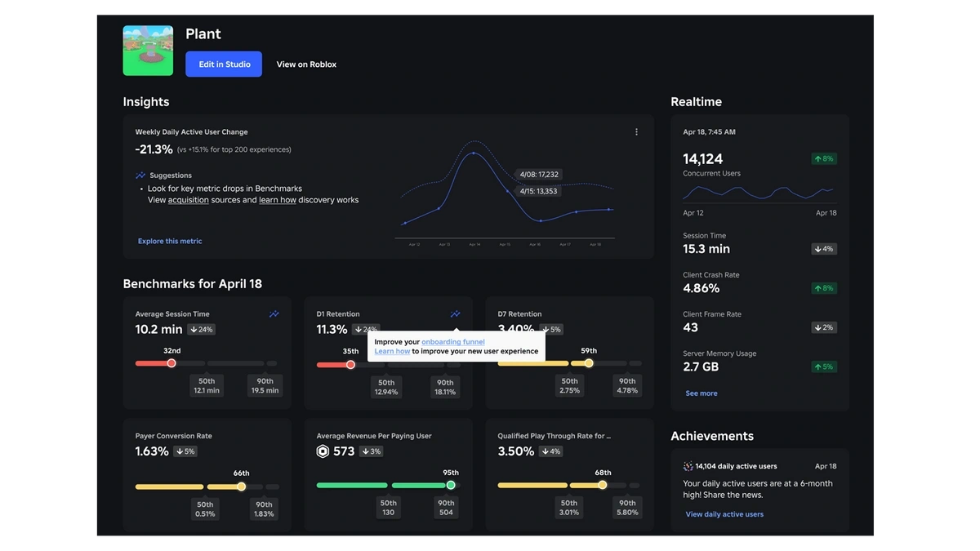Click the 4/15: 13,353 chart data label
The height and width of the screenshot is (551, 980).
click(538, 192)
